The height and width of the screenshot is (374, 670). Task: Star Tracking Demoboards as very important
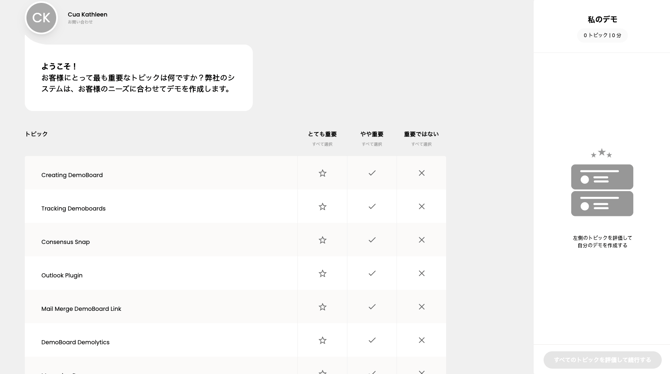click(323, 206)
